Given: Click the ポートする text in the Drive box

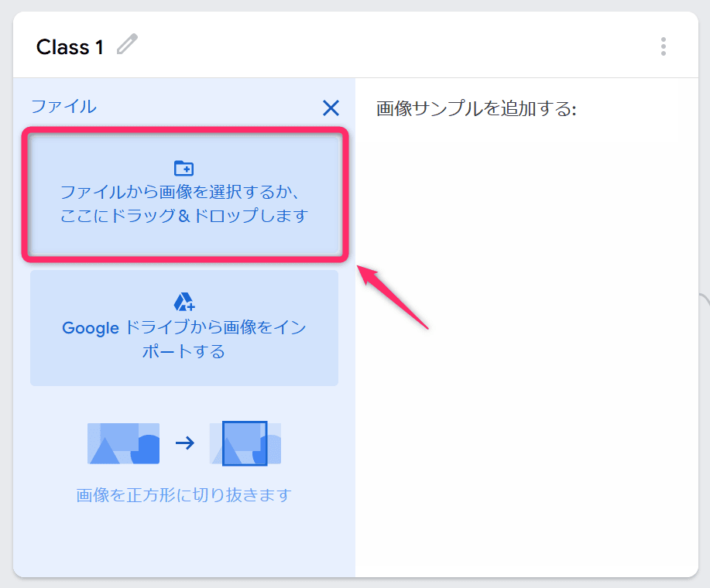Looking at the screenshot, I should pyautogui.click(x=184, y=351).
